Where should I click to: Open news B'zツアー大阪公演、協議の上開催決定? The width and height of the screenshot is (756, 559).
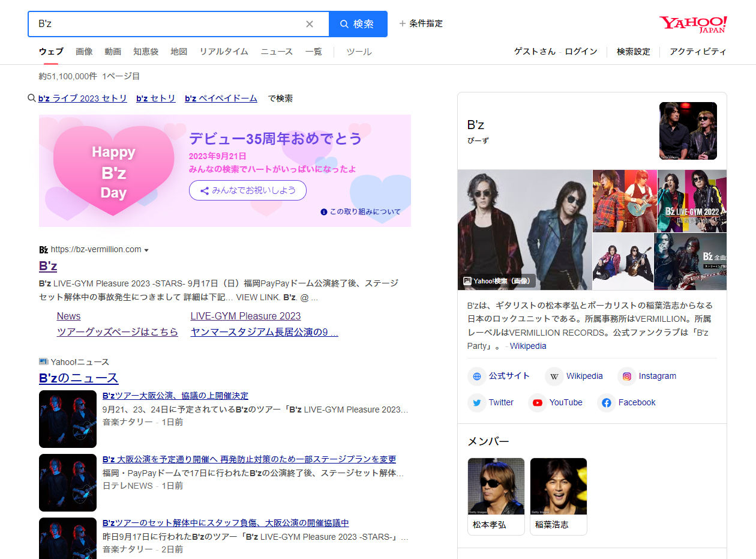pos(175,396)
